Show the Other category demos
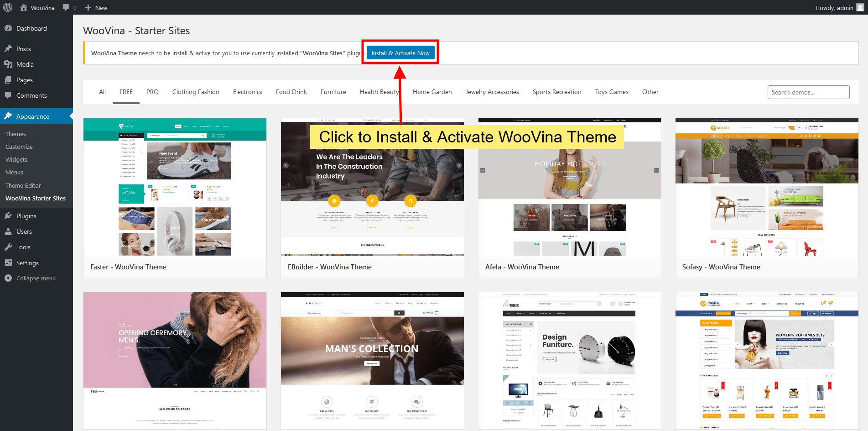Screen dimensions: 868x431 click(x=650, y=92)
